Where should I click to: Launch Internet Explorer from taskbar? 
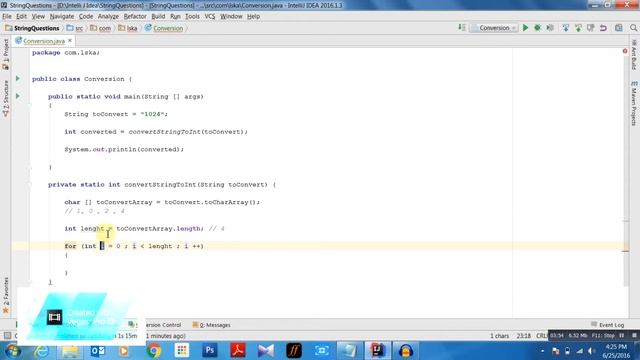(42, 351)
